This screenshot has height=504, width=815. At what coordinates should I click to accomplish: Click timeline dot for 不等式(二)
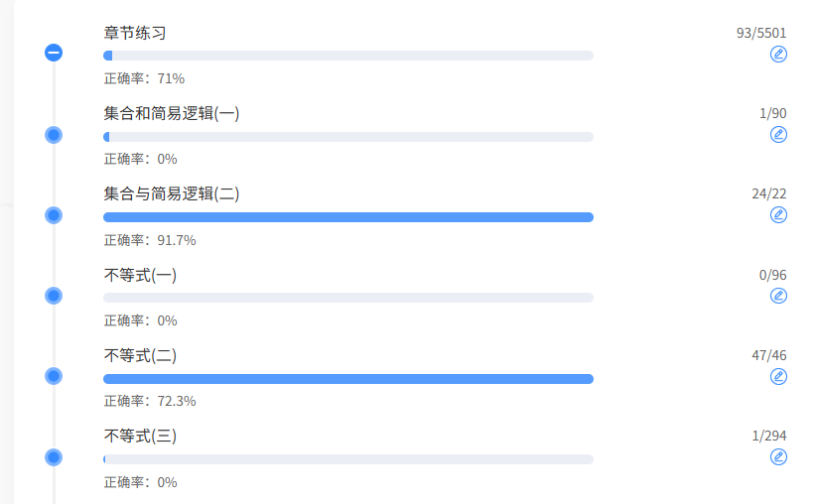coord(54,376)
